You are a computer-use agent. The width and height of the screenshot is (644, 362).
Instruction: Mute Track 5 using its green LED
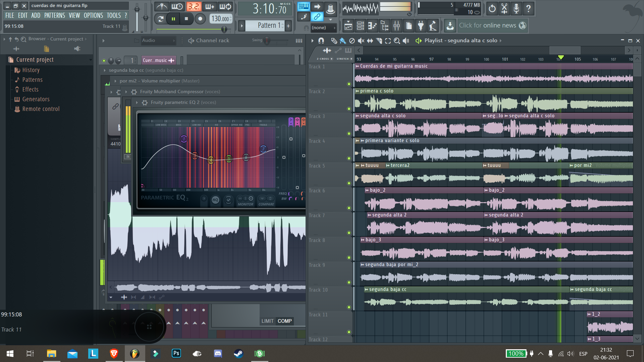click(349, 183)
